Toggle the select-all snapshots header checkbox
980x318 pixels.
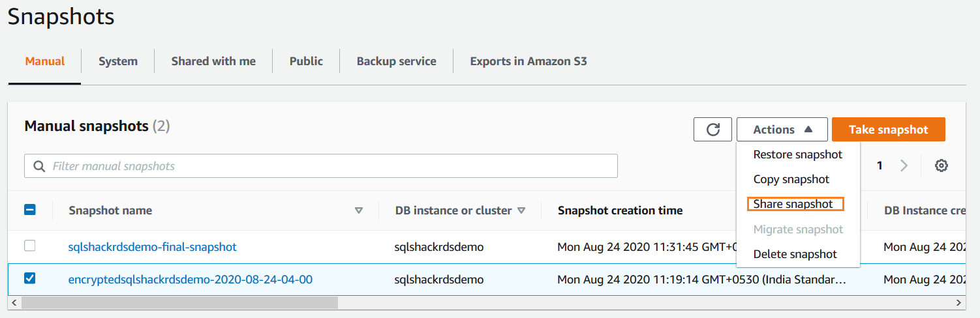tap(29, 210)
